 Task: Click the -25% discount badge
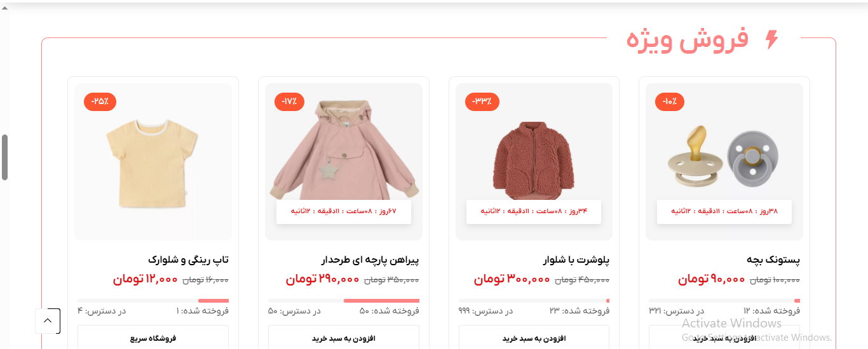coord(100,102)
